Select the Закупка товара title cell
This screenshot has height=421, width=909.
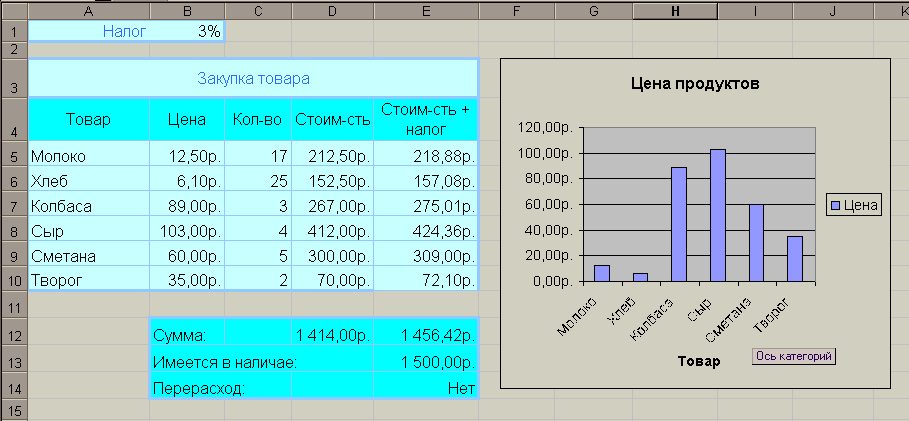pos(253,78)
